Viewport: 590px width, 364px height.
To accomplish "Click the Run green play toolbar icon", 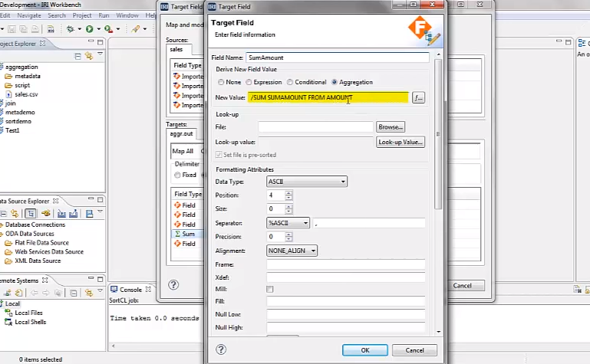I will tap(90, 29).
